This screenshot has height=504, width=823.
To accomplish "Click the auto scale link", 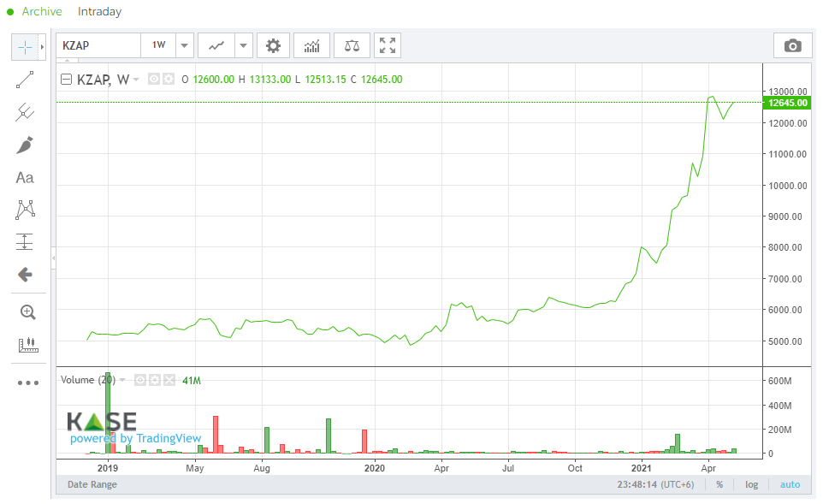I will (x=789, y=484).
